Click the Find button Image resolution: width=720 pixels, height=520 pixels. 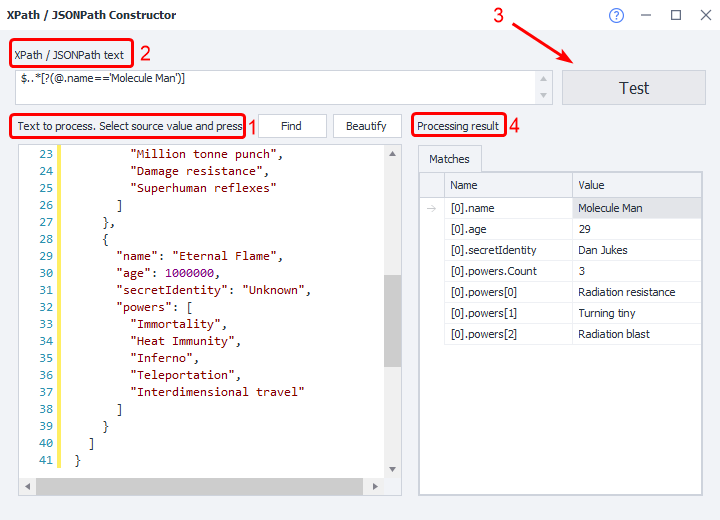(291, 126)
